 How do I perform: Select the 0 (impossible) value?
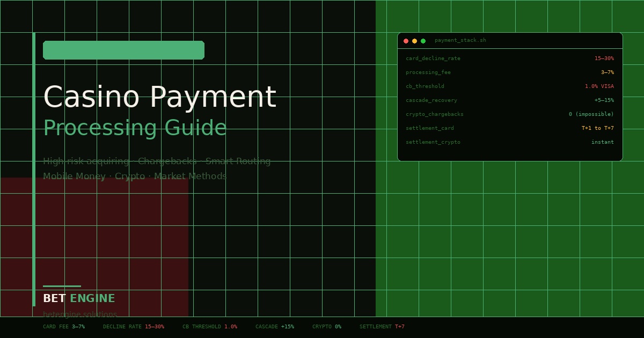click(x=591, y=114)
